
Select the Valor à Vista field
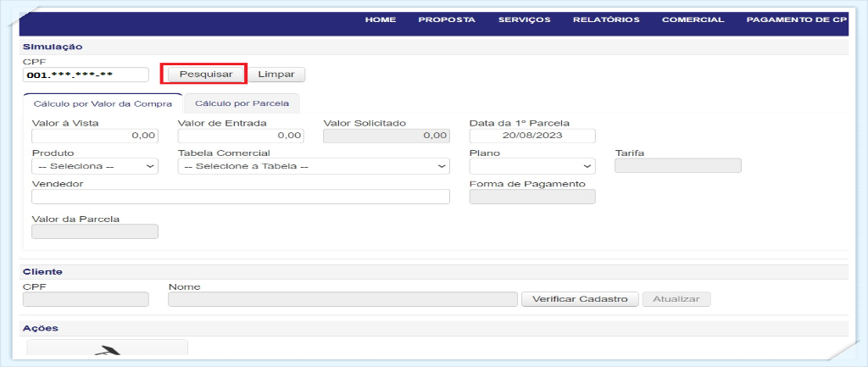[95, 136]
